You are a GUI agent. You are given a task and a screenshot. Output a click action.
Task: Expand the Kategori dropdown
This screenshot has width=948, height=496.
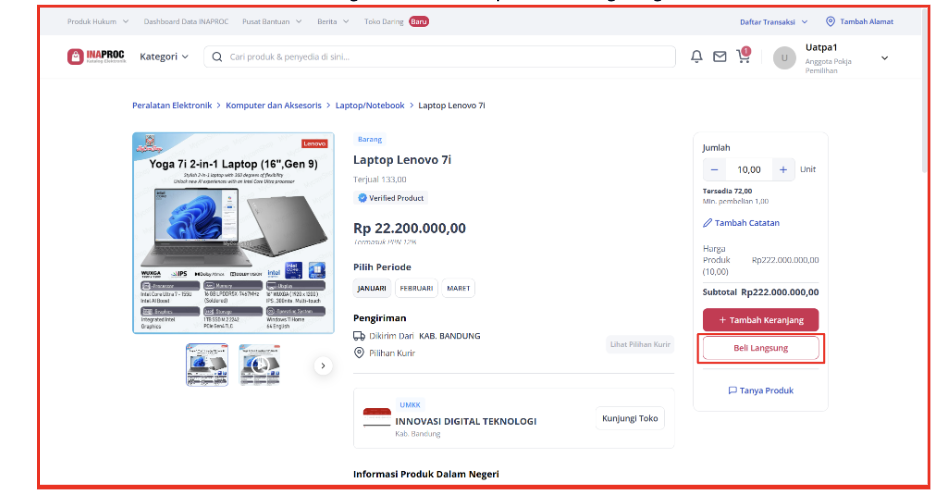pyautogui.click(x=164, y=56)
